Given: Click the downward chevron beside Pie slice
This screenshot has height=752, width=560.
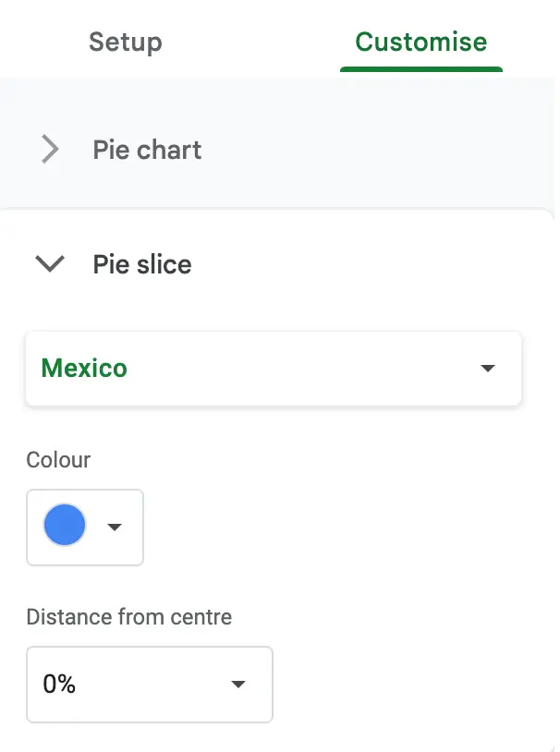Looking at the screenshot, I should coord(51,263).
